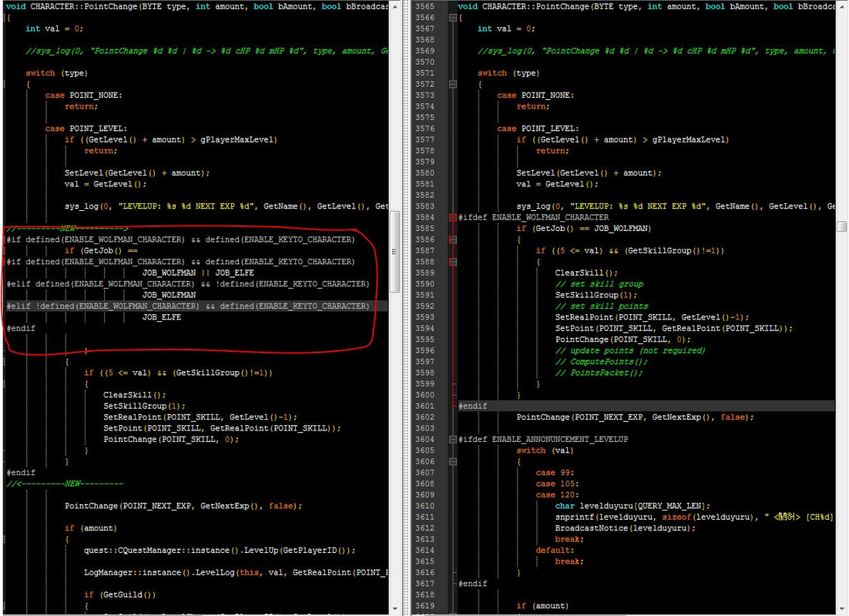Click the left pane vertical scrollbar thumb
The width and height of the screenshot is (849, 616).
pyautogui.click(x=394, y=252)
